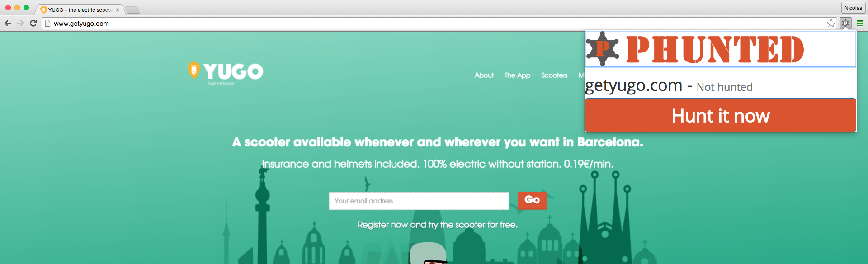Click the YUGO barcelona logo
The height and width of the screenshot is (264, 868).
[225, 74]
